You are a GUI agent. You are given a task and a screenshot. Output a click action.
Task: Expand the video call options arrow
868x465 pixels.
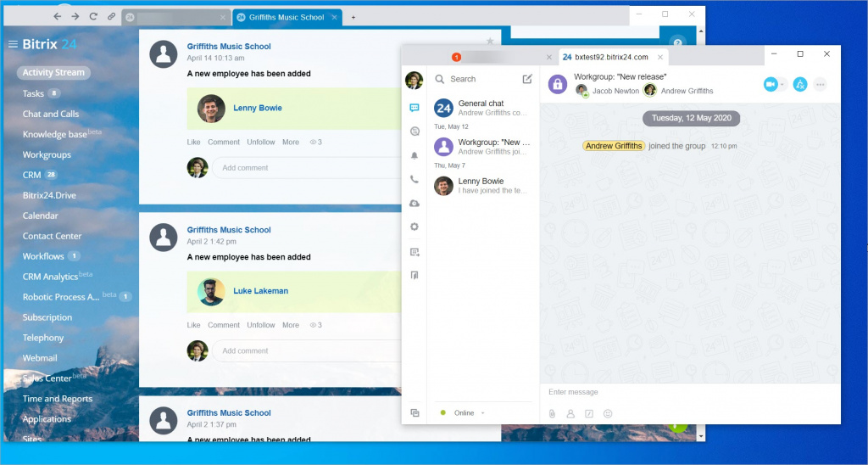point(782,84)
